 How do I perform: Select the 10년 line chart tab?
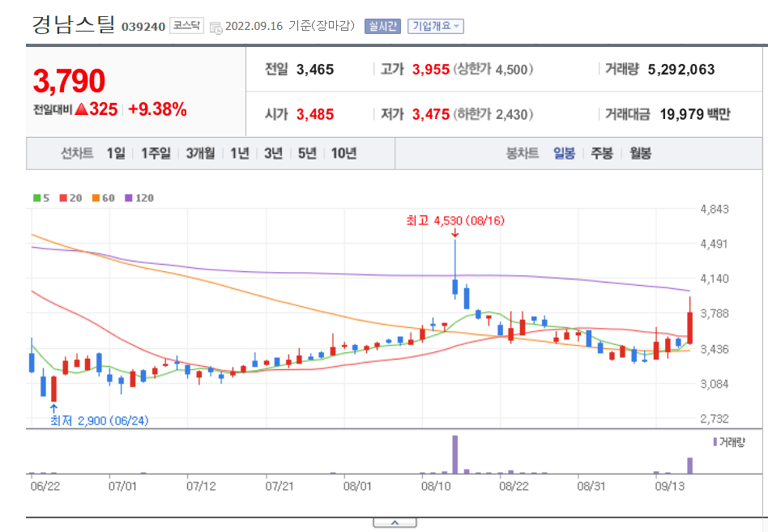[343, 153]
